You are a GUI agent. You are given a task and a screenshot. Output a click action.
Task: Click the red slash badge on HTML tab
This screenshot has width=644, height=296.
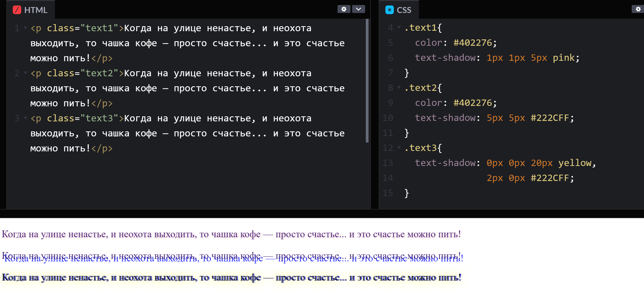[17, 10]
